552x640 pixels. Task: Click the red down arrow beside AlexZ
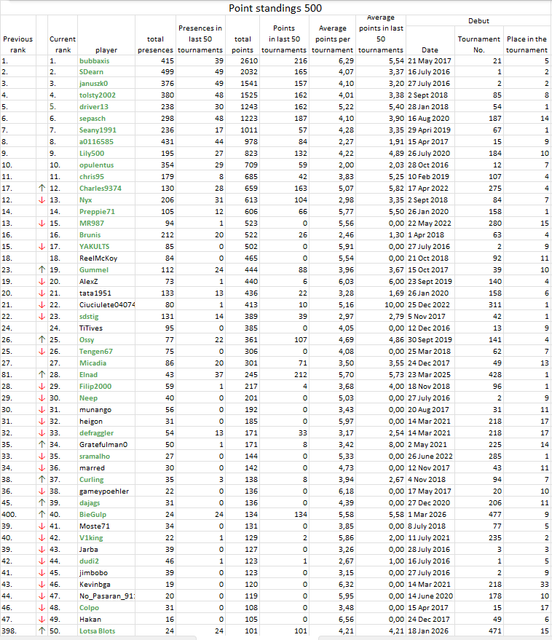click(x=42, y=282)
